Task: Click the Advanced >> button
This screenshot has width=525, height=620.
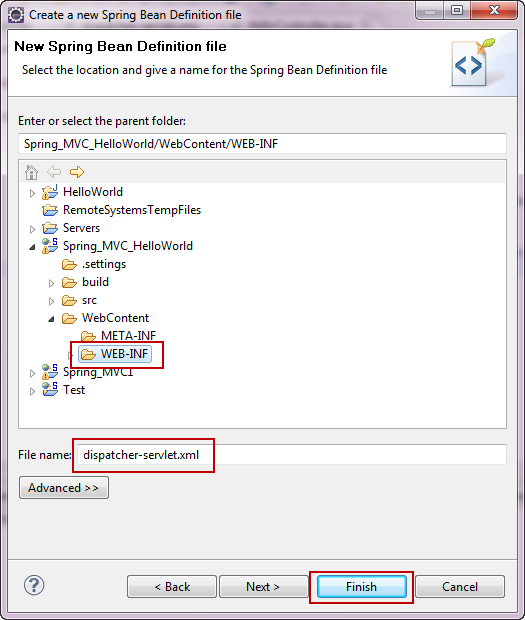Action: (x=64, y=488)
